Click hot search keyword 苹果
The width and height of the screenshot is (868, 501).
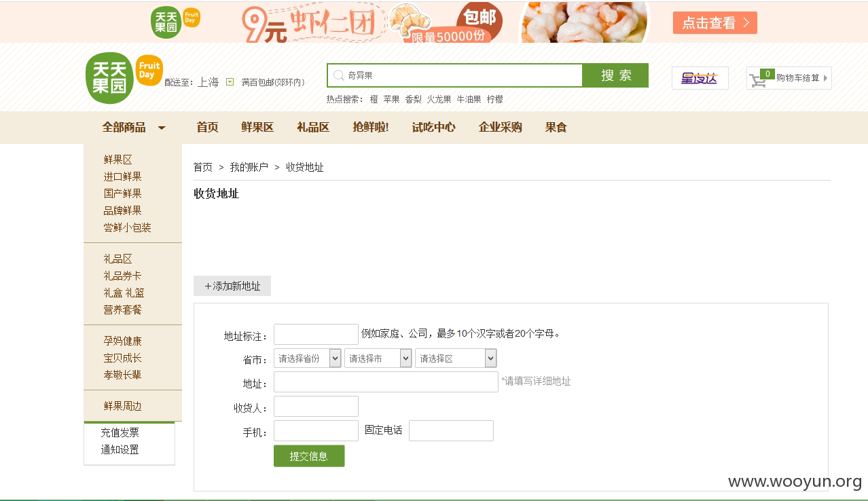391,99
